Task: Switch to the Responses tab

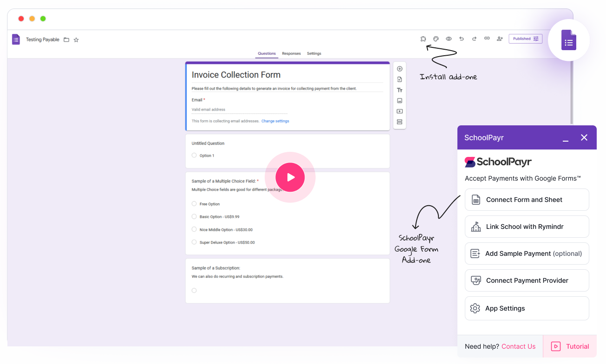Action: (291, 54)
